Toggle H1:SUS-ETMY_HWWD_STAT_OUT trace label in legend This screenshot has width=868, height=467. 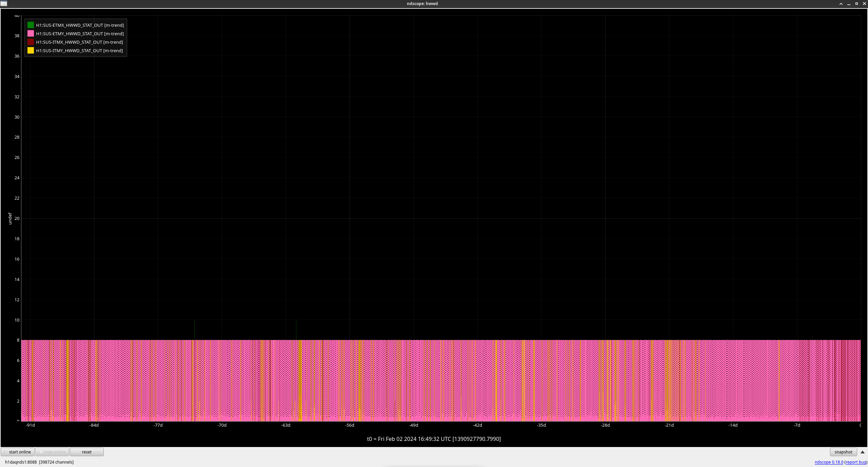pos(80,34)
